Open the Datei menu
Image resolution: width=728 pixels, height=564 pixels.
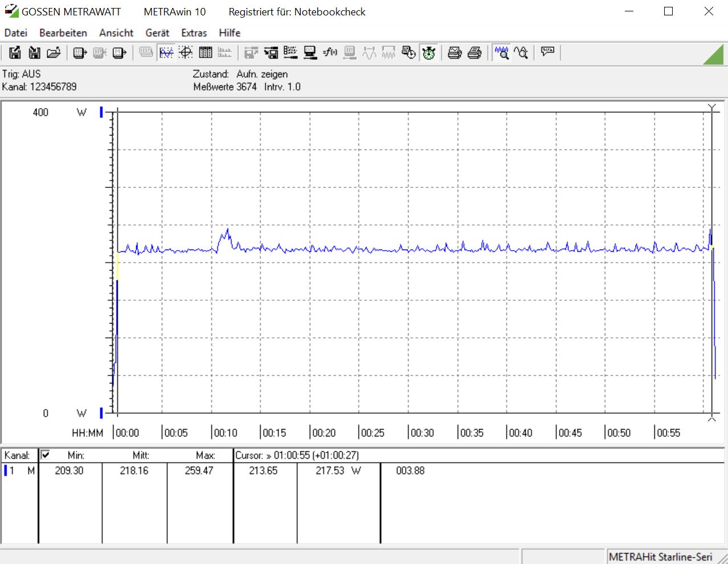point(16,33)
